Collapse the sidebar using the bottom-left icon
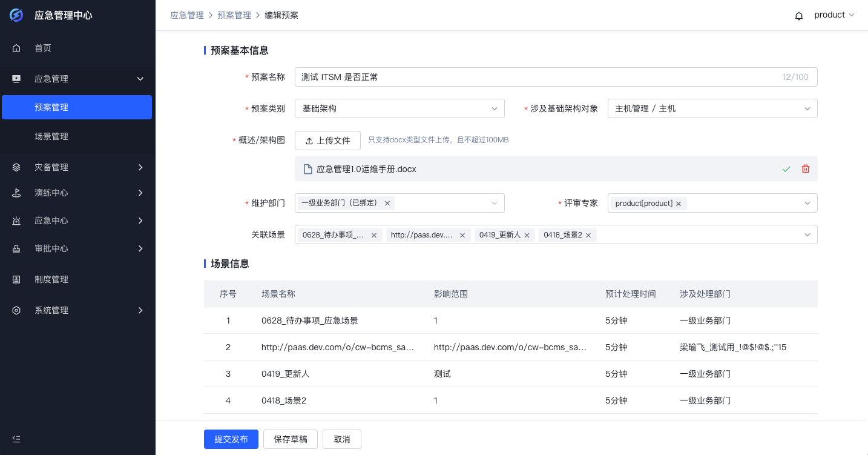The image size is (868, 455). 16,439
